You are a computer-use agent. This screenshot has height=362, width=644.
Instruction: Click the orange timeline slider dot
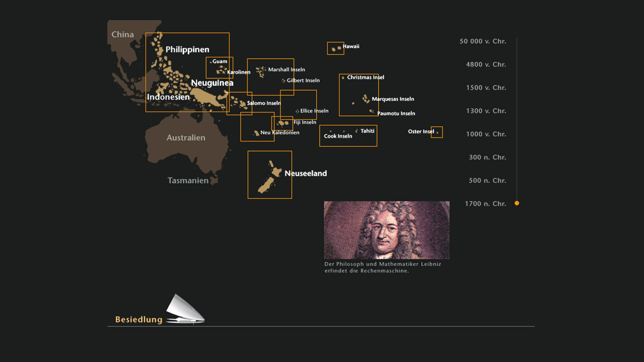pos(517,203)
